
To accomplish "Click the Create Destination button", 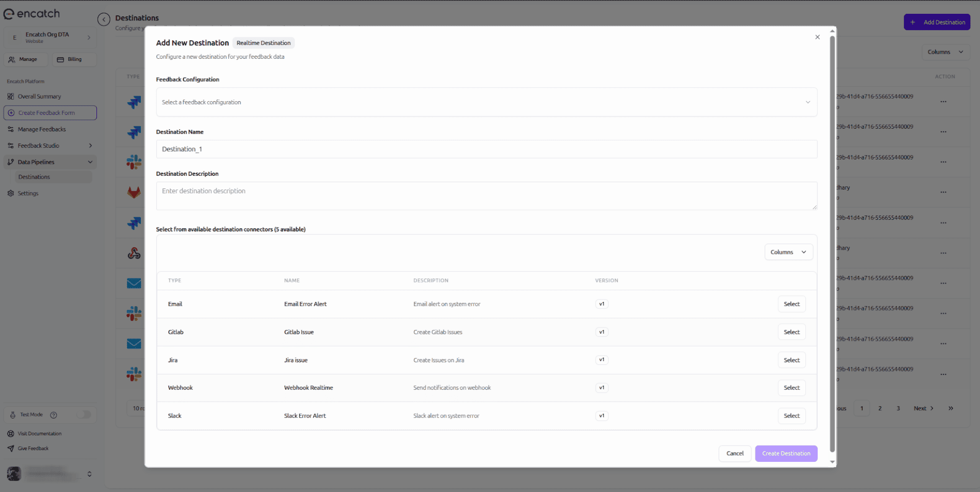I will tap(786, 453).
